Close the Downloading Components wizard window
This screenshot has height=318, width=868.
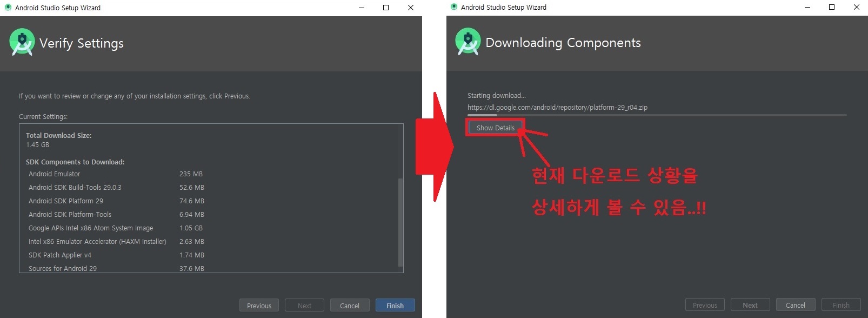pos(857,7)
